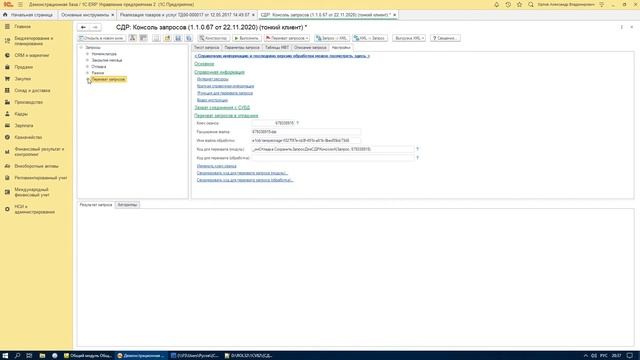
Task: Select the Перехват запросов tree row
Action: pos(109,79)
